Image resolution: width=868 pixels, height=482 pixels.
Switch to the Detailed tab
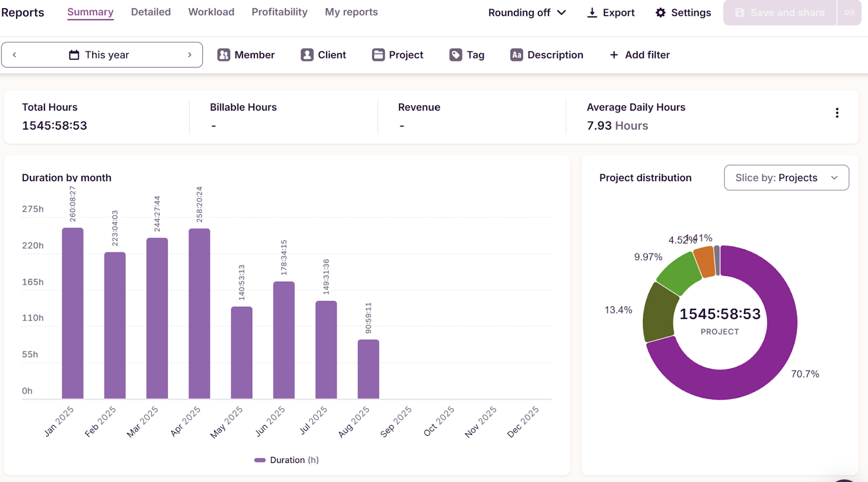coord(151,12)
